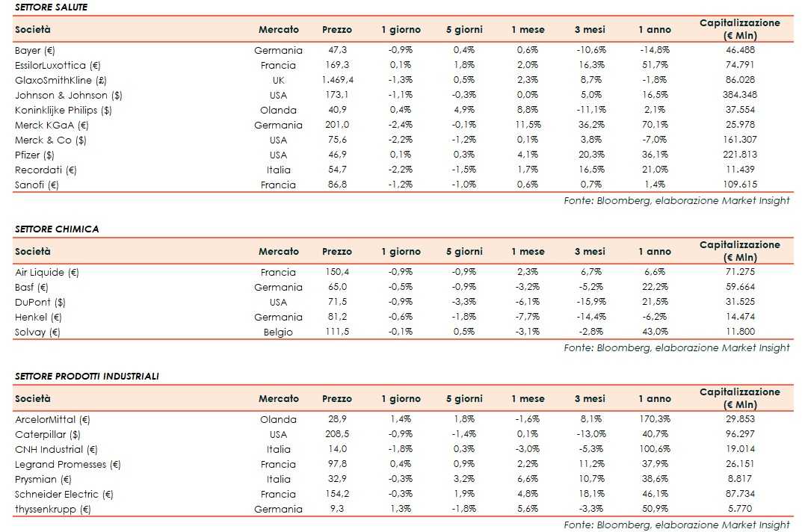The image size is (802, 532).
Task: Click the GlaxoSmithKline price 1.469,4
Action: 337,80
